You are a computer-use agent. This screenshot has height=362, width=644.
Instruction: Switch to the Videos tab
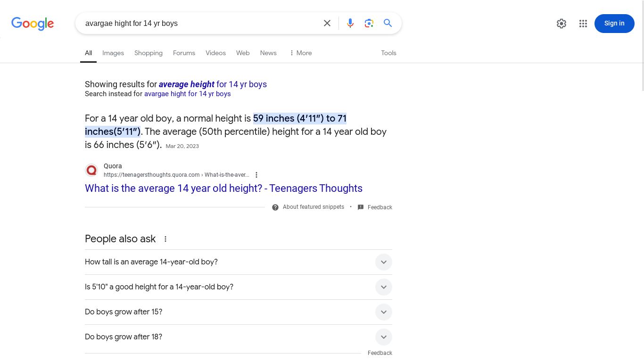tap(215, 53)
